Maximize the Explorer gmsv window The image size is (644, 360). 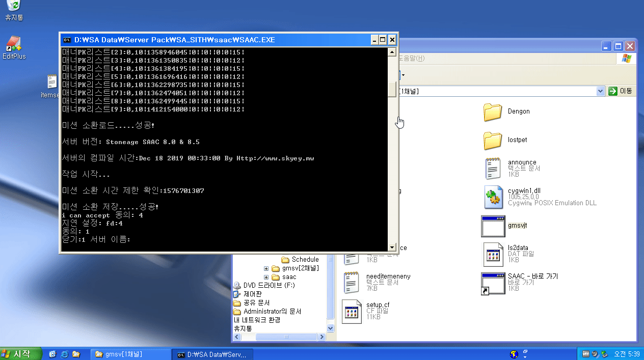(x=618, y=45)
